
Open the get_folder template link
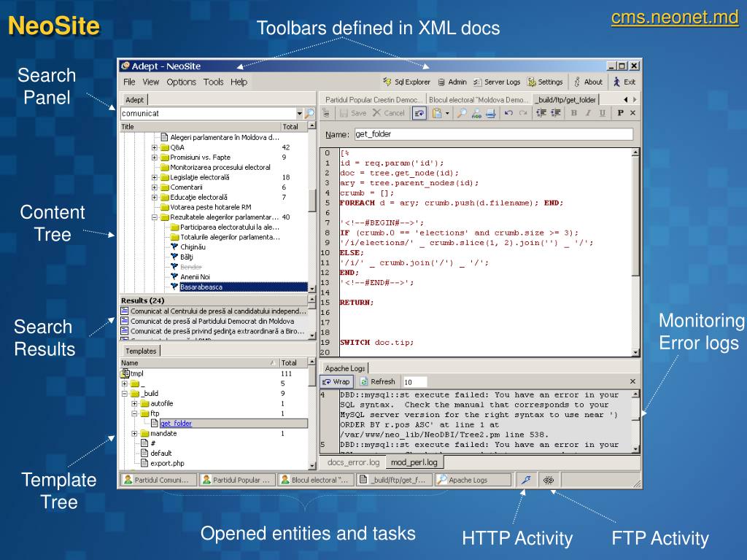tap(176, 424)
